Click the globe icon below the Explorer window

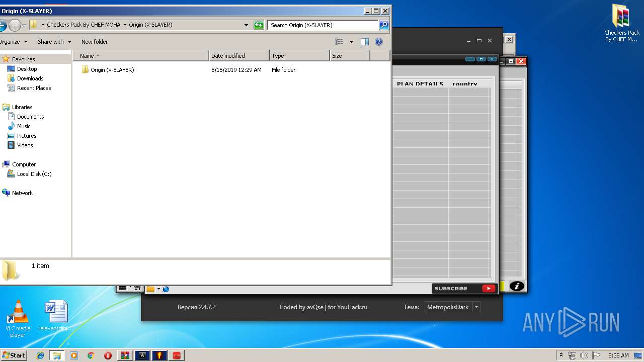click(166, 289)
